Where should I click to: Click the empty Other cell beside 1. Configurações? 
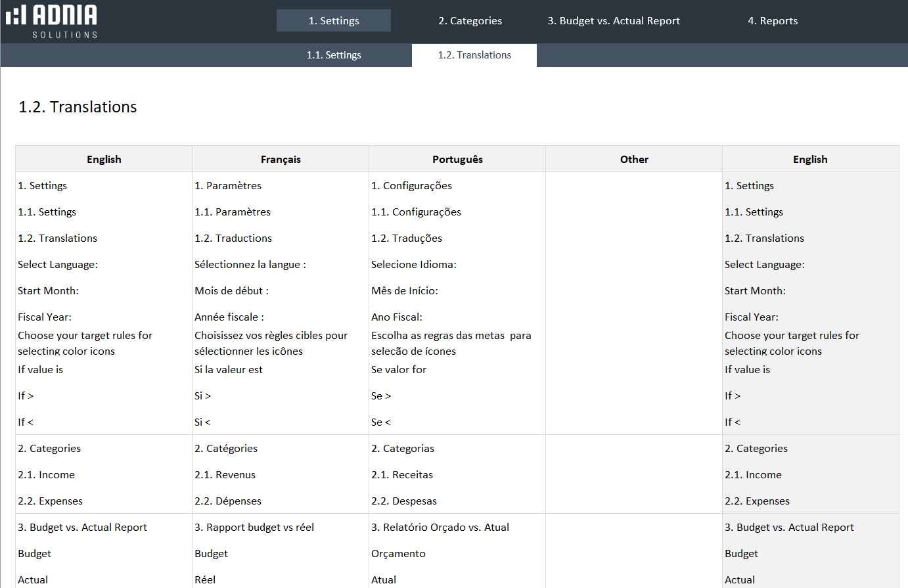(x=634, y=185)
